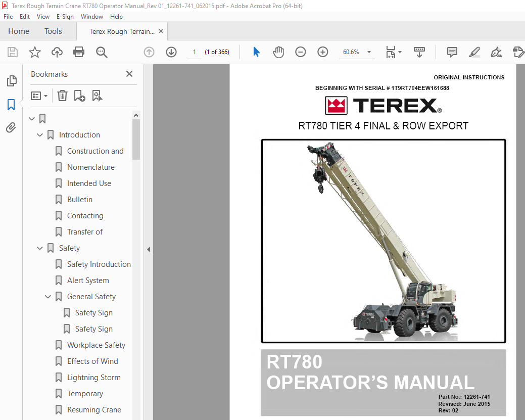The height and width of the screenshot is (420, 525).
Task: Click the share document cloud icon
Action: click(57, 52)
